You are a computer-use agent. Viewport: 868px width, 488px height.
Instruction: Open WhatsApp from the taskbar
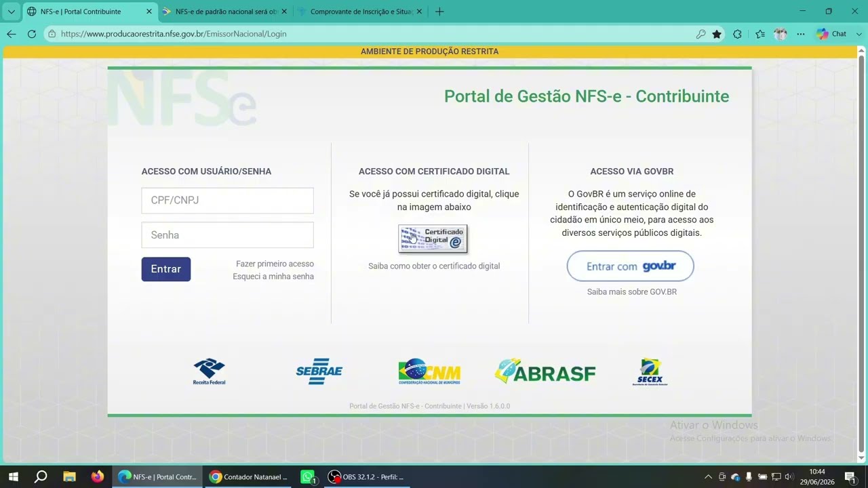[309, 476]
